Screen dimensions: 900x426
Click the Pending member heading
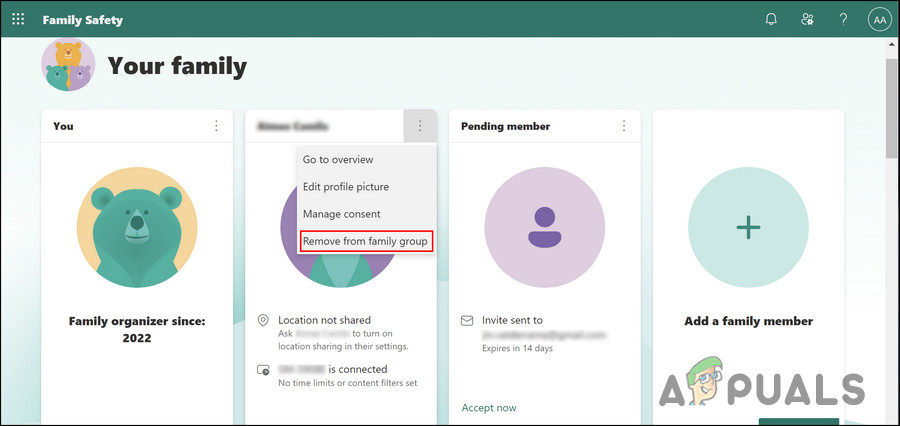pos(505,126)
